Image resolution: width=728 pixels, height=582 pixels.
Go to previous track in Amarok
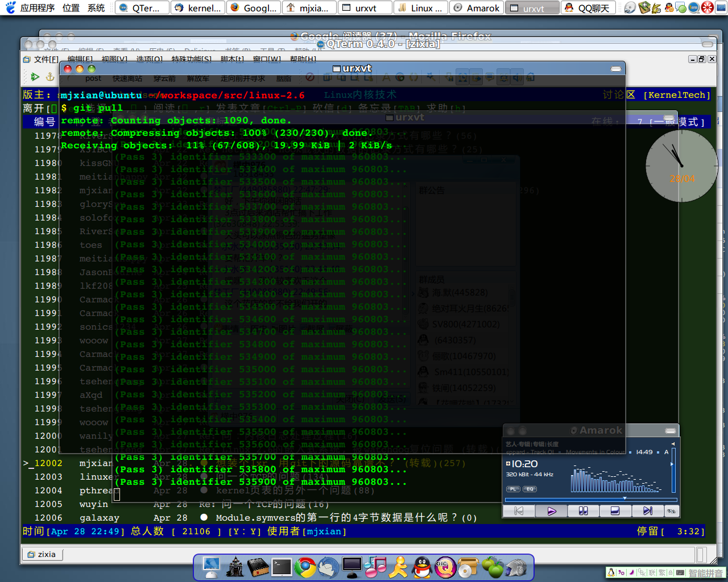519,511
